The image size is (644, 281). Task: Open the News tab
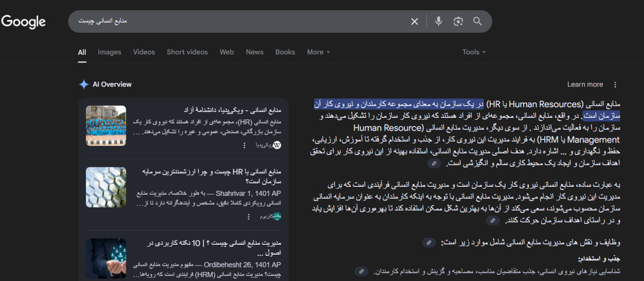coord(255,52)
